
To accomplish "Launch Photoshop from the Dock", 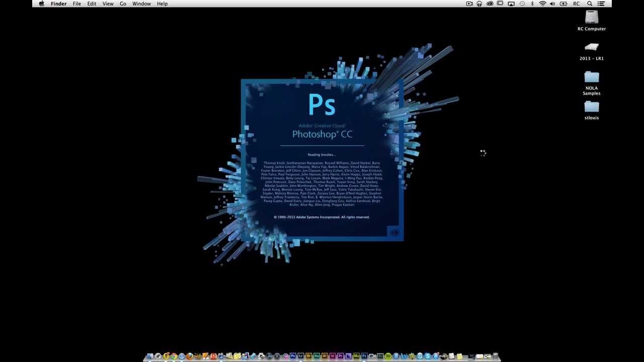I will pos(292,356).
